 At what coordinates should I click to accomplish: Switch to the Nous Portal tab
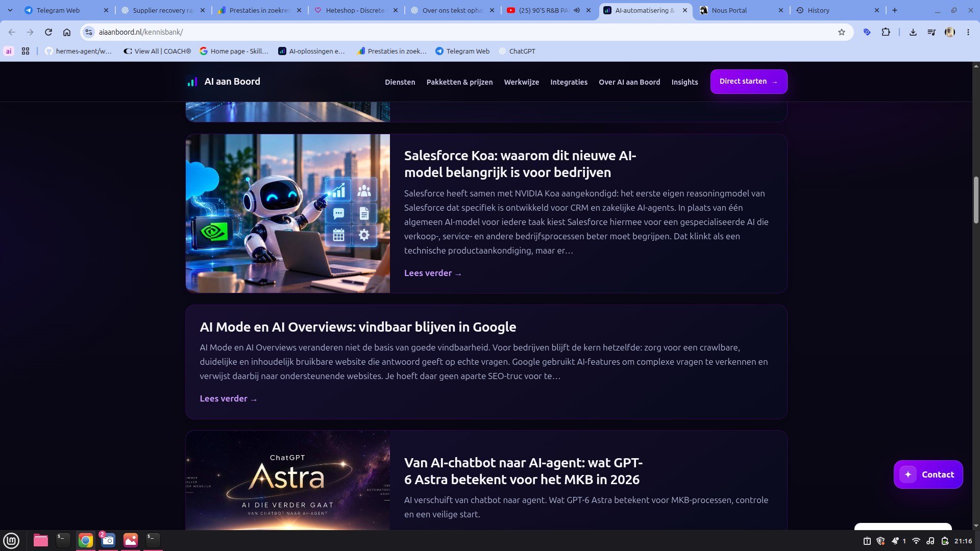(740, 10)
